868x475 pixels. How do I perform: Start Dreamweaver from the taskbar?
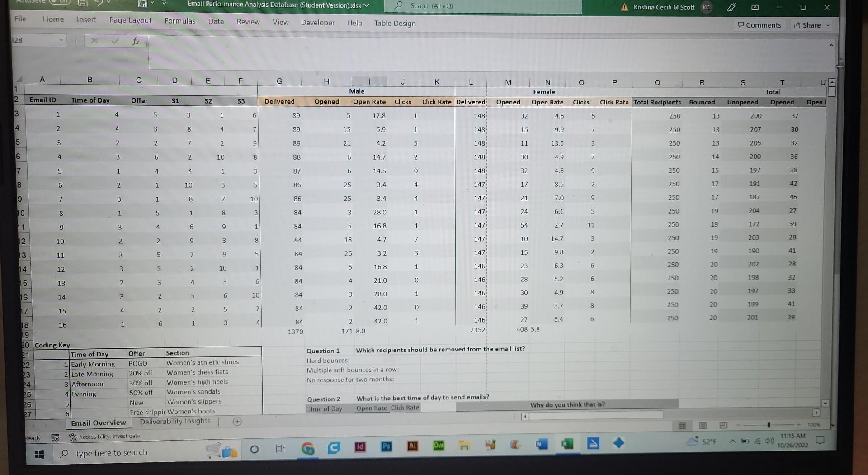click(438, 446)
